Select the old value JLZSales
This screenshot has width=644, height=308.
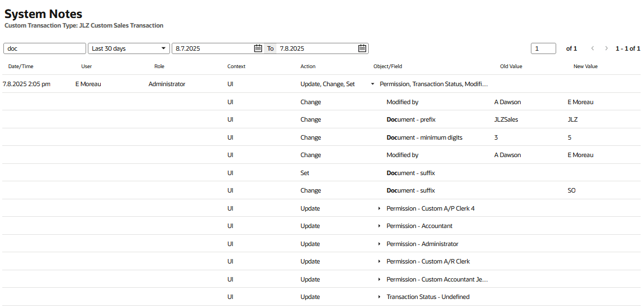pos(507,120)
